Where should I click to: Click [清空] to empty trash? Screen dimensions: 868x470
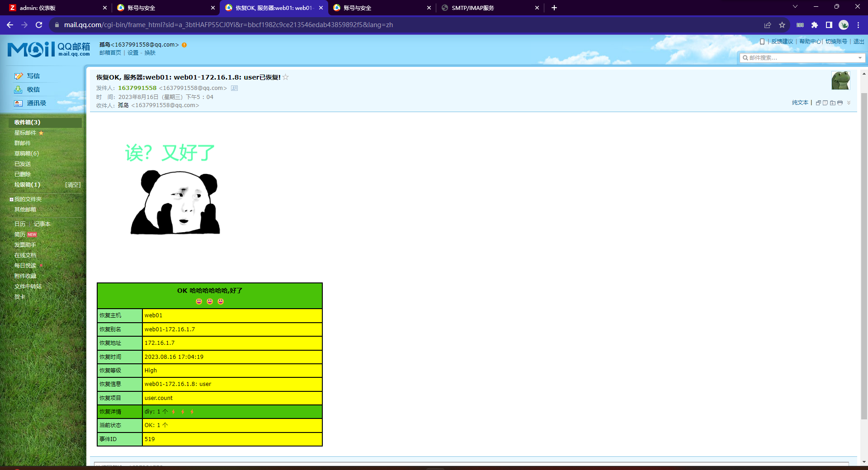click(73, 185)
